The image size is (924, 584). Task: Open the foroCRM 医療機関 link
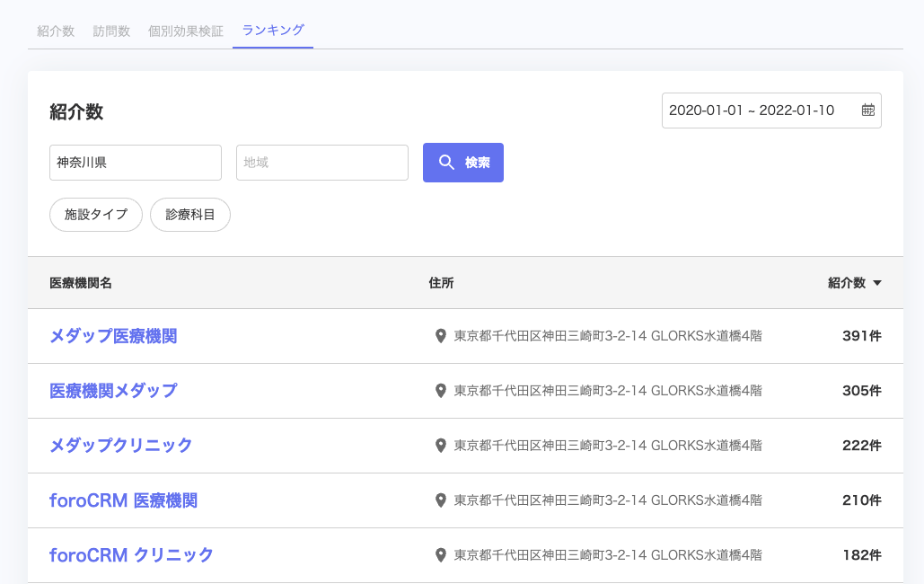pos(123,500)
